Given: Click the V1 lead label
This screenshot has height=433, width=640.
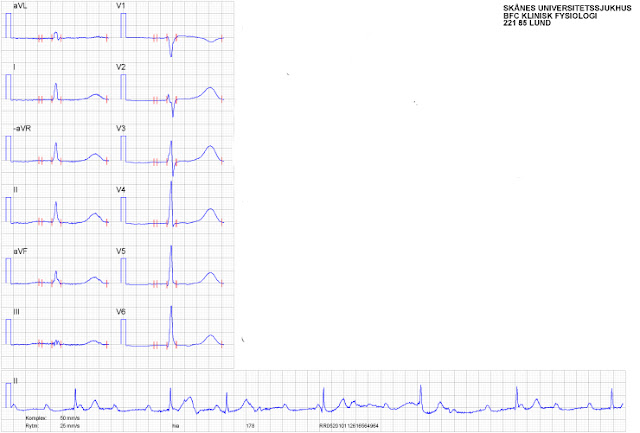Looking at the screenshot, I should click(x=121, y=6).
